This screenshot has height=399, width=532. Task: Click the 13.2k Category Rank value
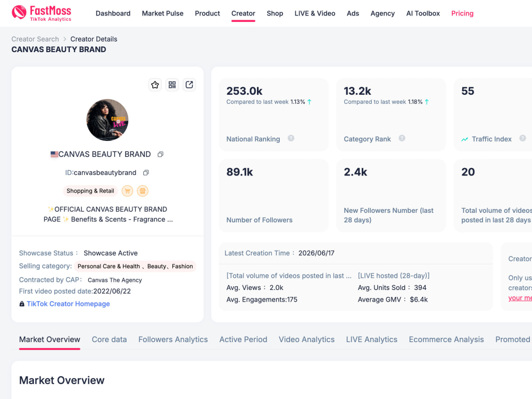(358, 91)
